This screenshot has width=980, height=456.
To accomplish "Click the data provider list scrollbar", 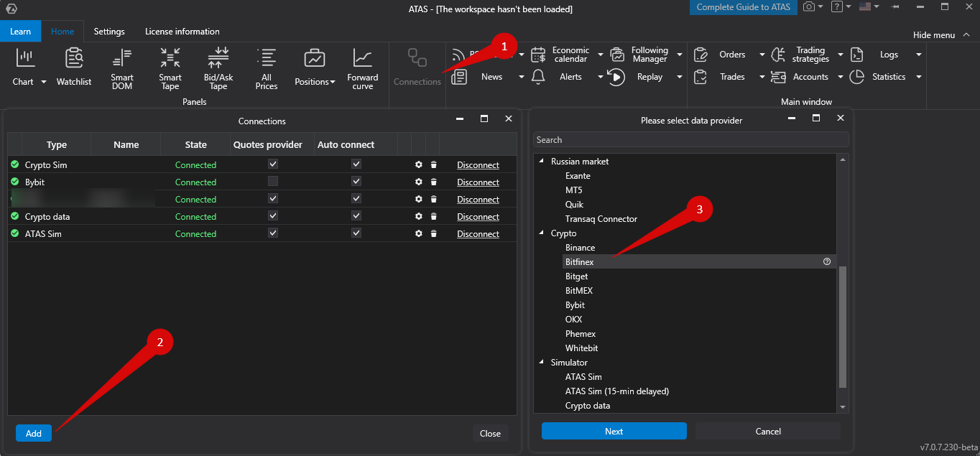I will coord(843,327).
